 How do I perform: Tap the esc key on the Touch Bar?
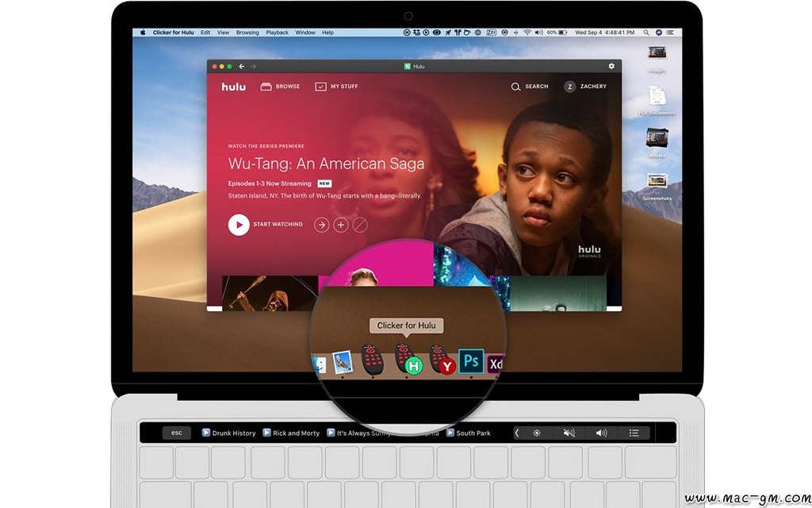(x=177, y=433)
